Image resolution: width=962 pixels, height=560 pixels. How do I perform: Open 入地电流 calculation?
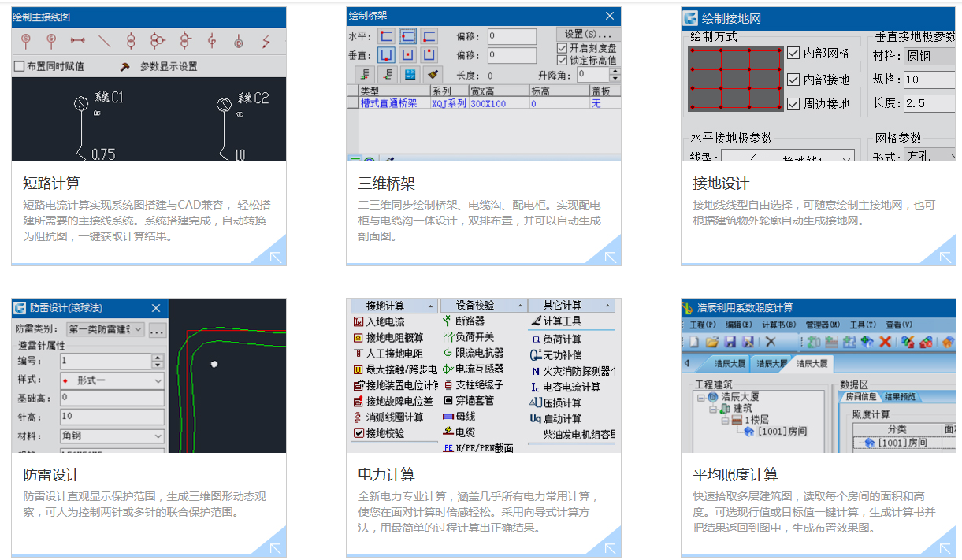(x=378, y=321)
